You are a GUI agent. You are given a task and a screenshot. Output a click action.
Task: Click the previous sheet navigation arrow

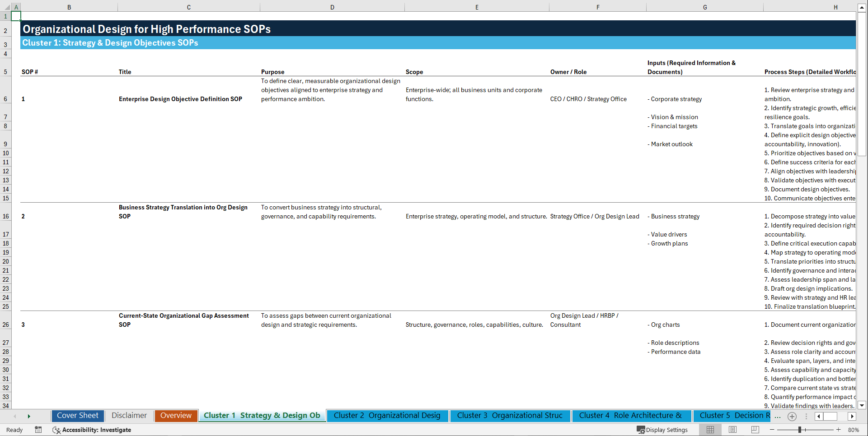pos(15,416)
